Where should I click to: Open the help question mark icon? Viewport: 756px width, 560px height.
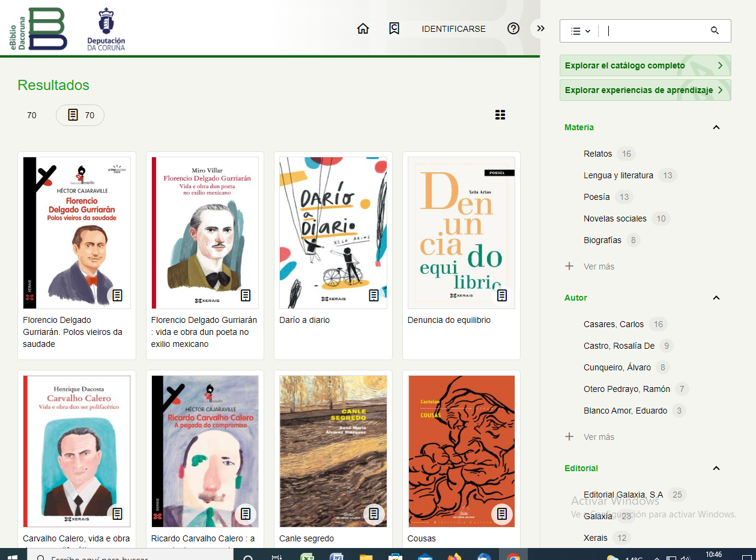513,29
